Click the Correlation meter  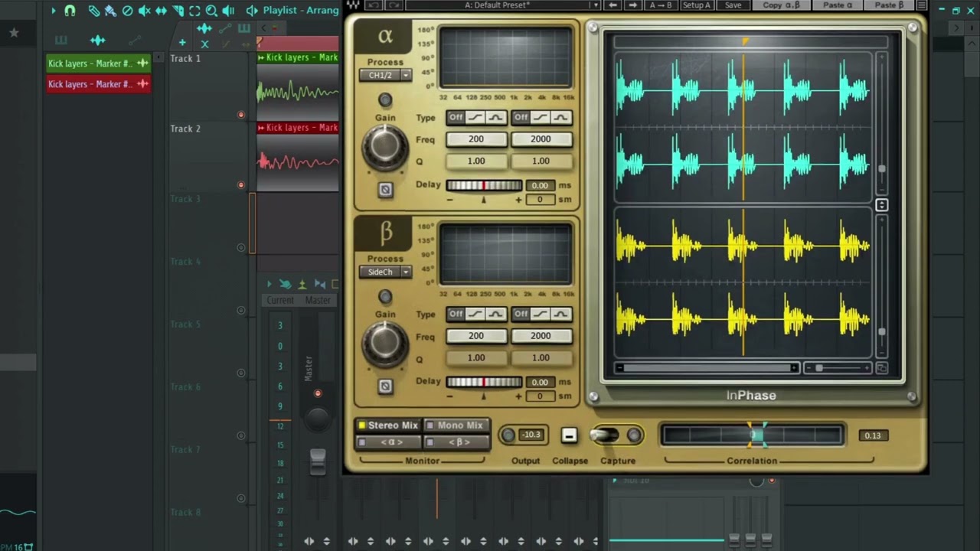tap(752, 435)
